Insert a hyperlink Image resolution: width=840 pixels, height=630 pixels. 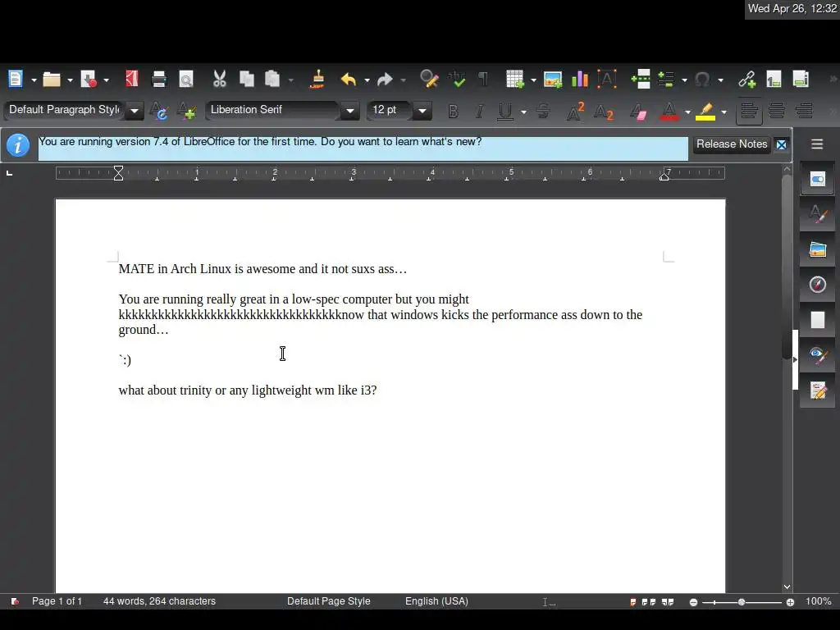[746, 80]
